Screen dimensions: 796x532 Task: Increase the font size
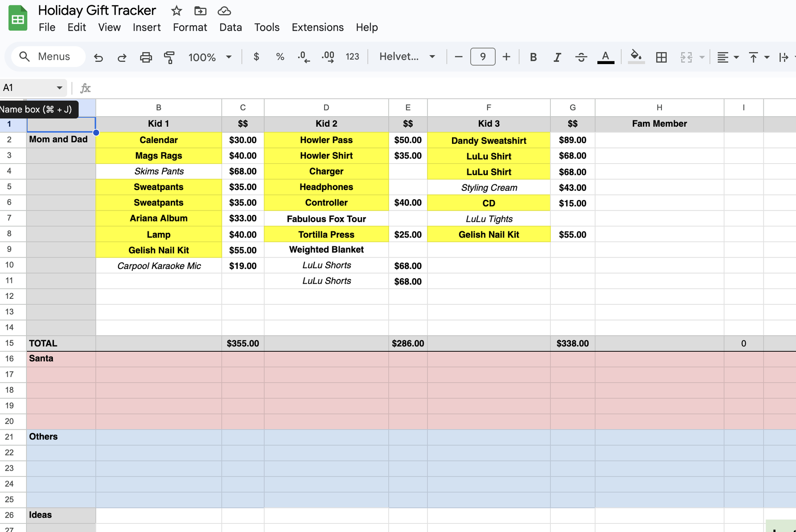[506, 57]
